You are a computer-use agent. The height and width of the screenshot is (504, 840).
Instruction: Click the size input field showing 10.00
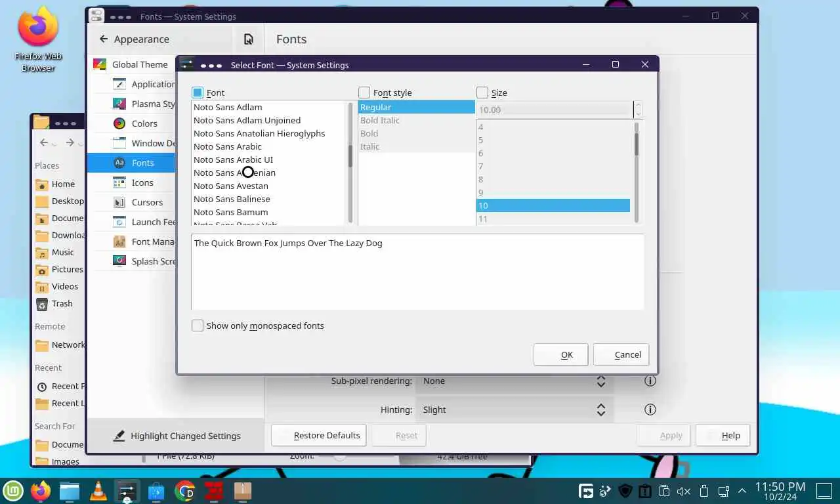[x=555, y=110]
